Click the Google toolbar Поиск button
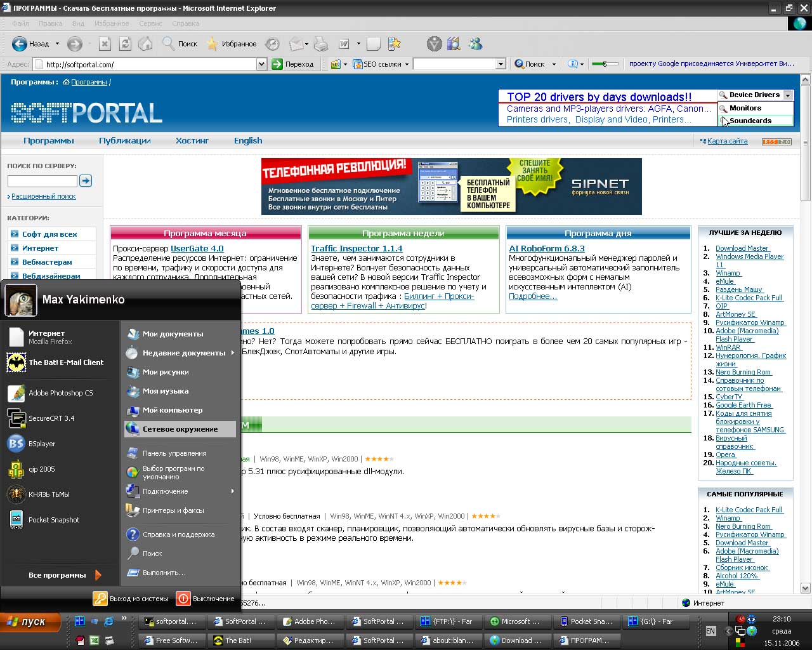 point(530,64)
